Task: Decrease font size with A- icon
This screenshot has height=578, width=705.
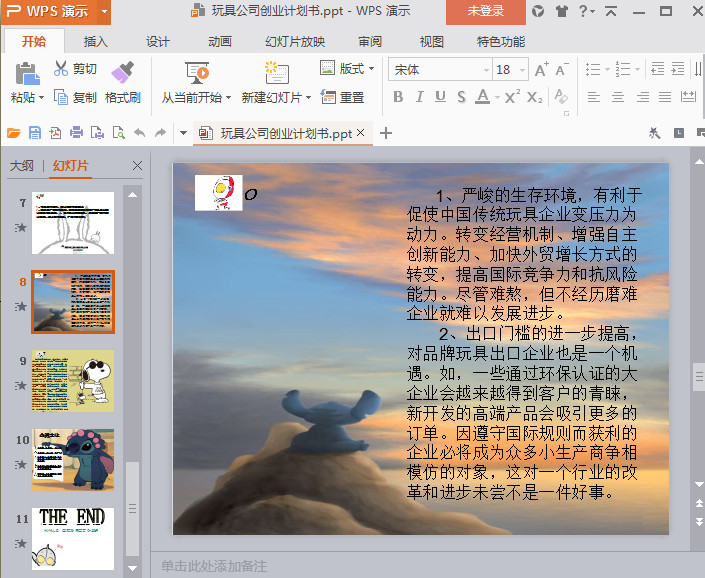Action: click(x=562, y=69)
